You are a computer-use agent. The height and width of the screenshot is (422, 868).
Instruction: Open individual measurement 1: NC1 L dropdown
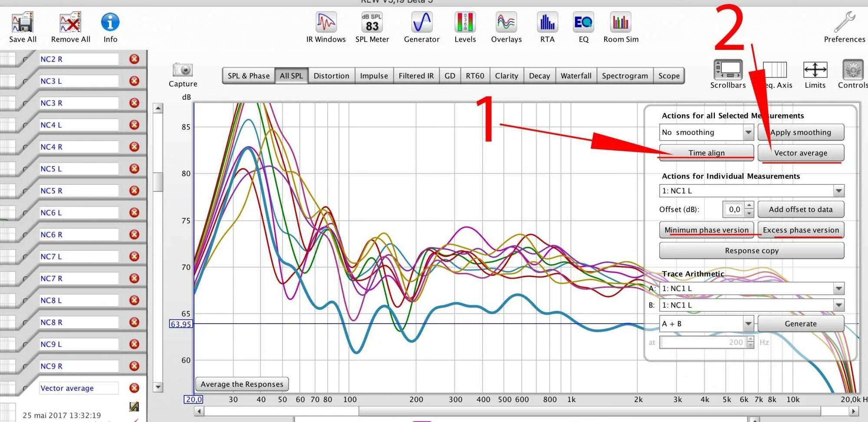[x=838, y=191]
